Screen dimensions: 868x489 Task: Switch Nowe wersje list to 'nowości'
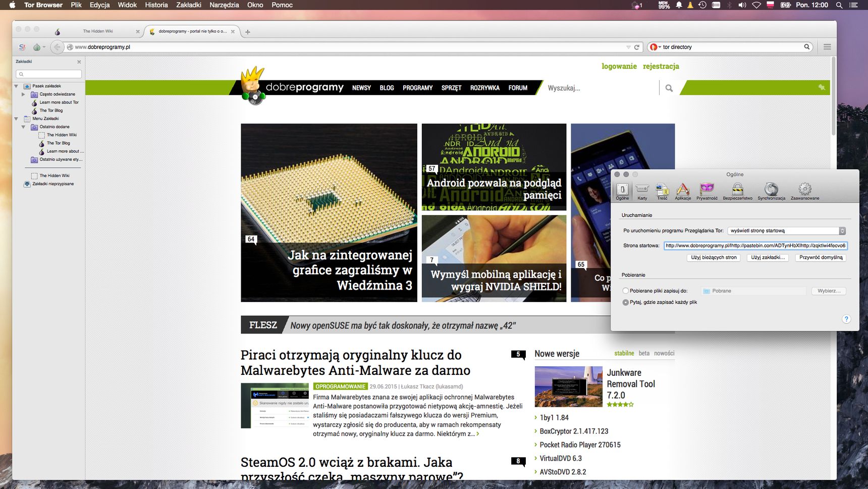(x=664, y=354)
